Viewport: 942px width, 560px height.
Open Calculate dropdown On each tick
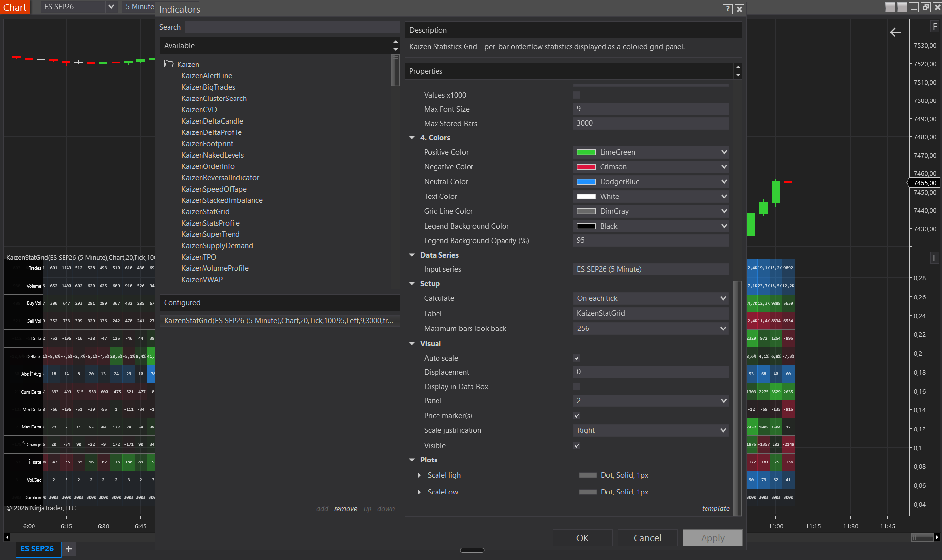tap(651, 298)
